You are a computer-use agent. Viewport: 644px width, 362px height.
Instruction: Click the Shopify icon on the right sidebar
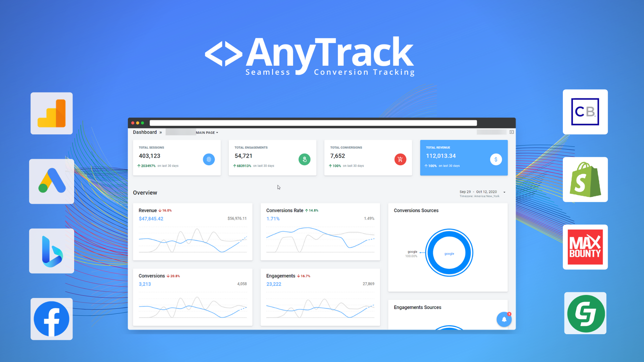(584, 180)
